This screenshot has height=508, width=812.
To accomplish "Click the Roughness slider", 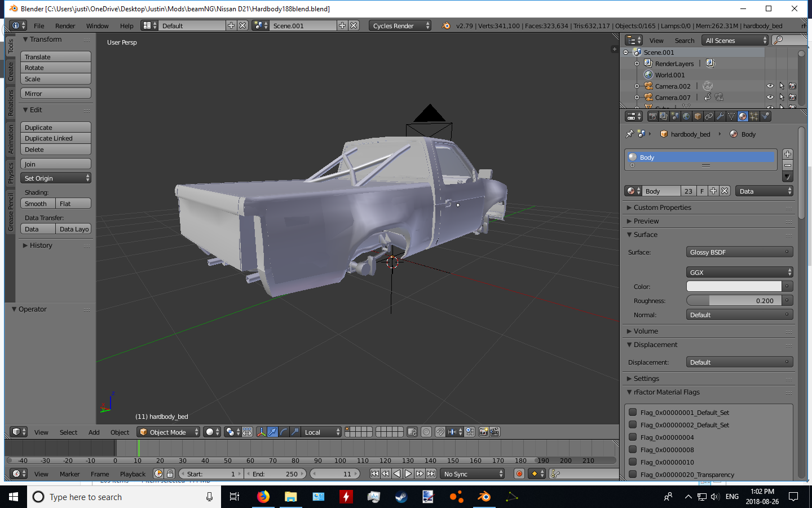I will 734,301.
